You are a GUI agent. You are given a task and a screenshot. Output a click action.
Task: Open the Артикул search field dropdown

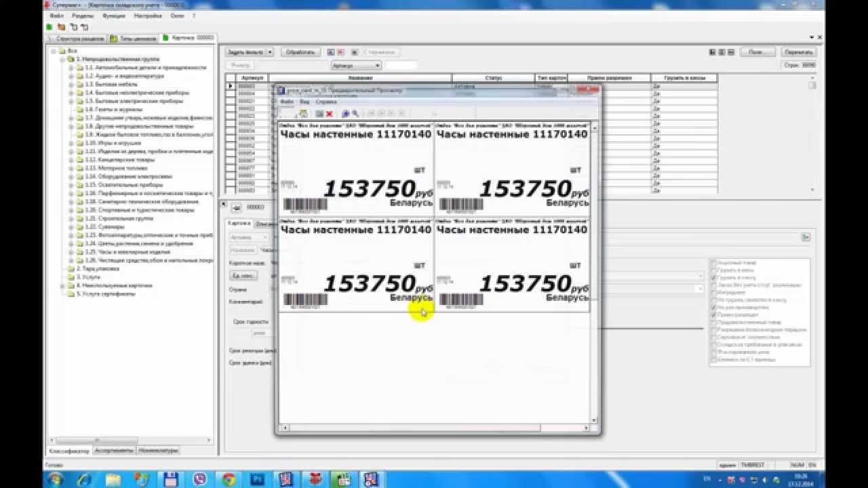pyautogui.click(x=377, y=66)
